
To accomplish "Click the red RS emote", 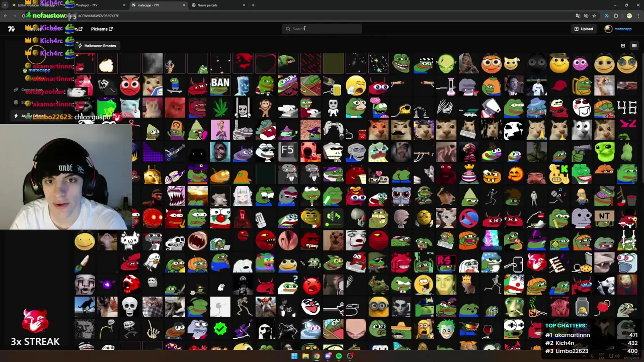I will pos(446,261).
